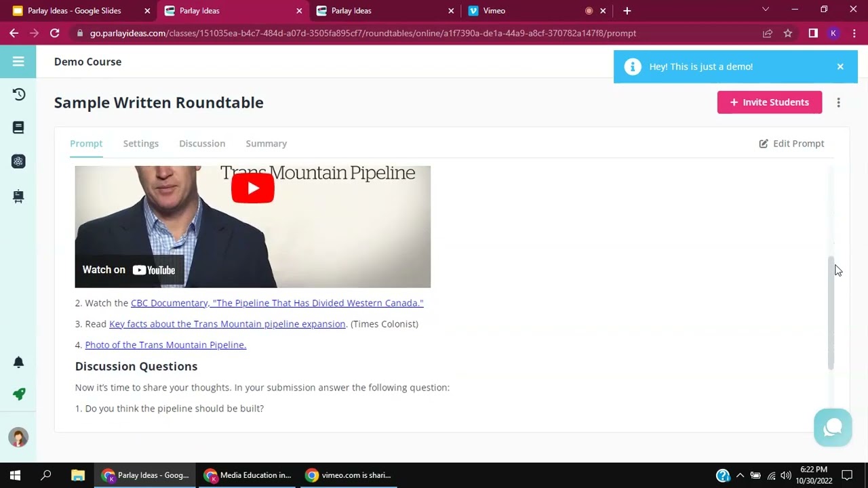Open the user avatar profile
Screen dimensions: 868x488
18,437
